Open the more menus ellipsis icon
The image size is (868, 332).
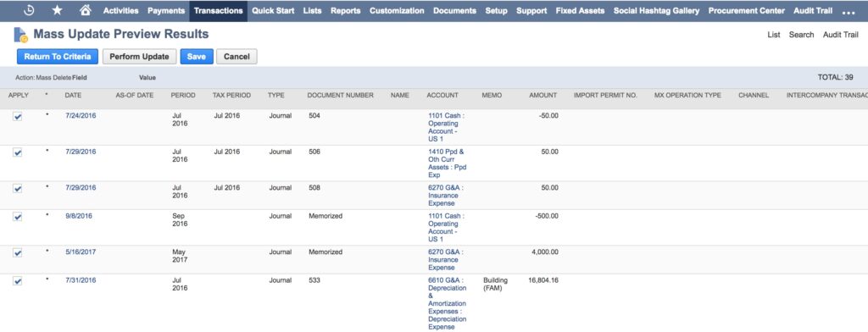[x=848, y=11]
